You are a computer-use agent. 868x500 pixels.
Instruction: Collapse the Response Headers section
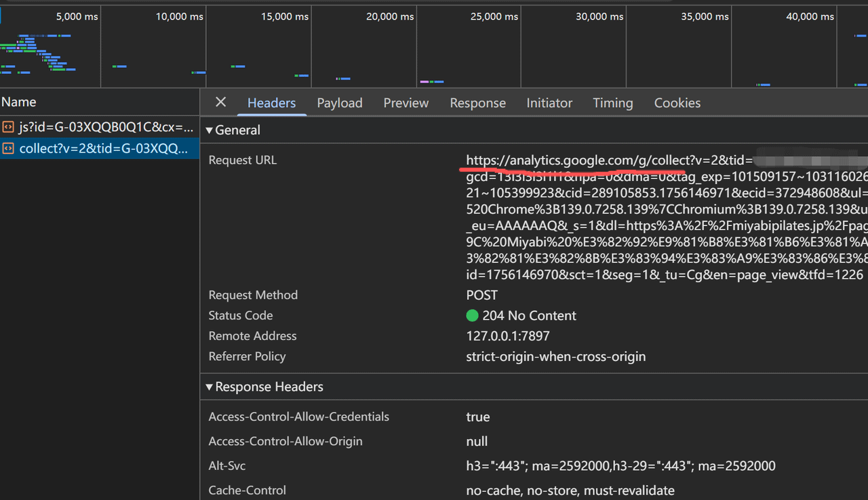point(210,387)
